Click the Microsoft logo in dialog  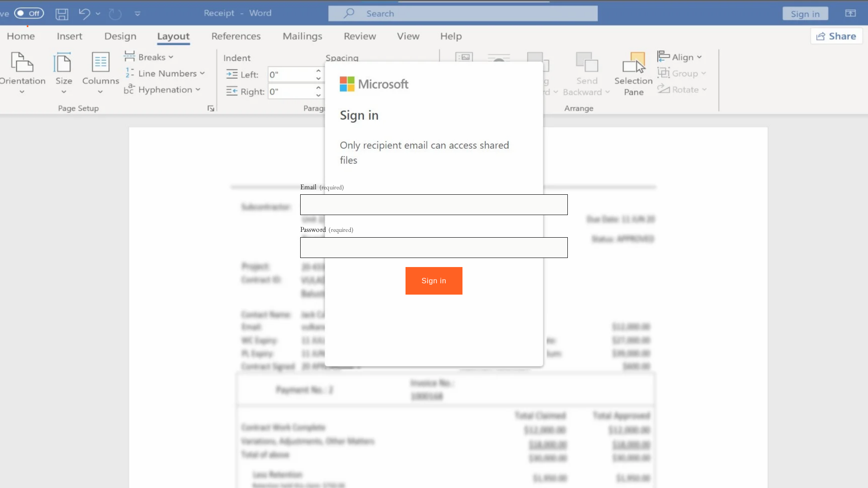point(374,84)
